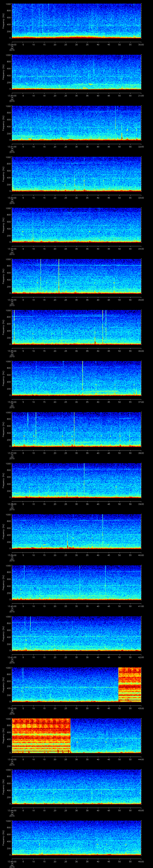The image size is (153, 868).
Task: Click the 13:42:00 time axis label
Action: [12, 708]
